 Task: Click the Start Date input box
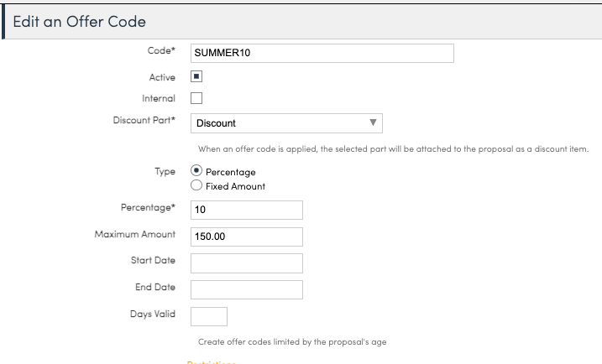point(246,263)
